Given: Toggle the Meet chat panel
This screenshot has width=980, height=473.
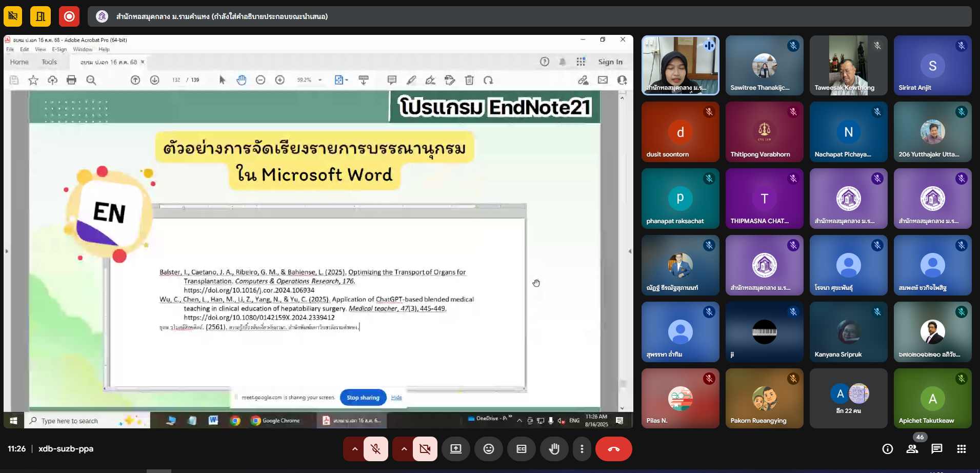Looking at the screenshot, I should 937,449.
